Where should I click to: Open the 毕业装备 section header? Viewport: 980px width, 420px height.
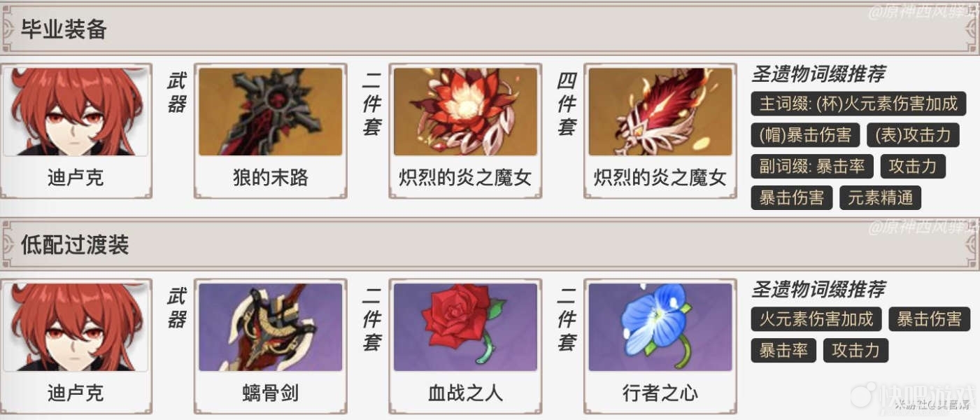(490, 31)
